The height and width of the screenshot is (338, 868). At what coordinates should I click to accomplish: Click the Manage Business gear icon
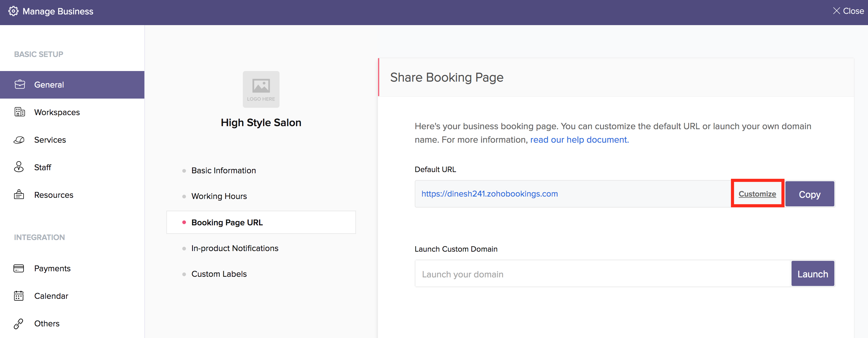pos(13,11)
